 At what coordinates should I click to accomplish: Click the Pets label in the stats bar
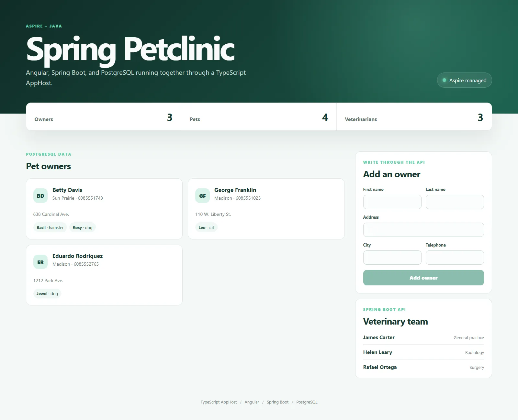(x=195, y=119)
